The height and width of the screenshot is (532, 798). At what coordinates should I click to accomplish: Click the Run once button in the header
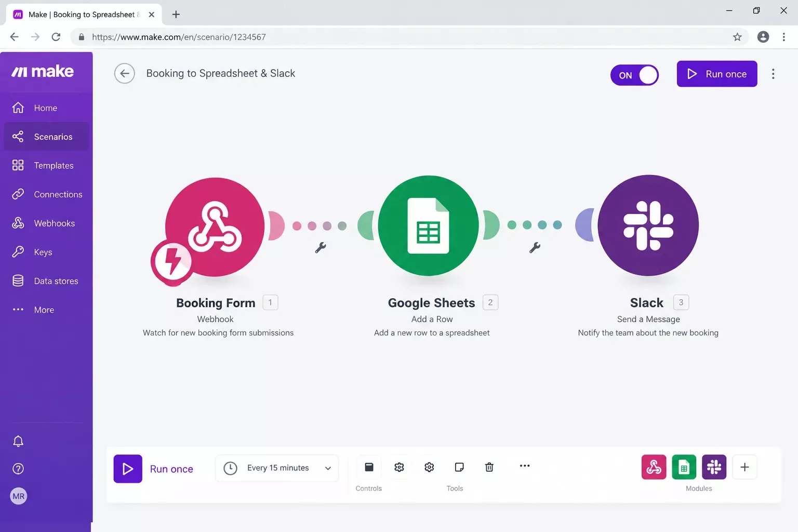[x=717, y=74]
